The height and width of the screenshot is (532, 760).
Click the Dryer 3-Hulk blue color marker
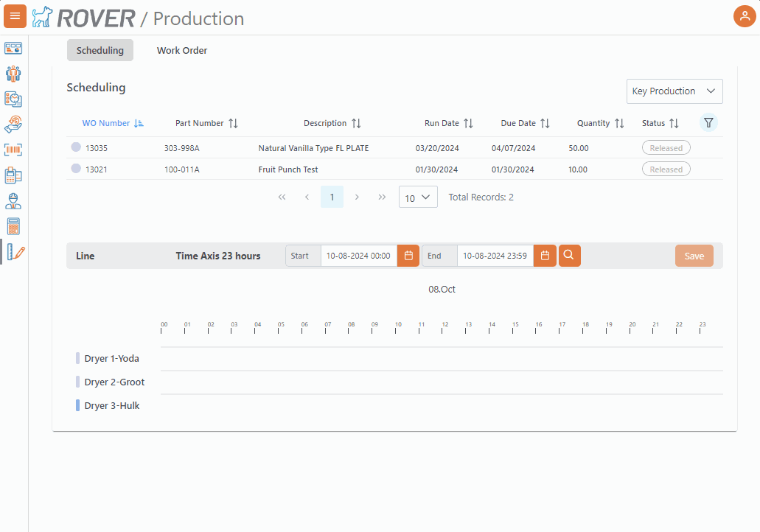pos(78,405)
